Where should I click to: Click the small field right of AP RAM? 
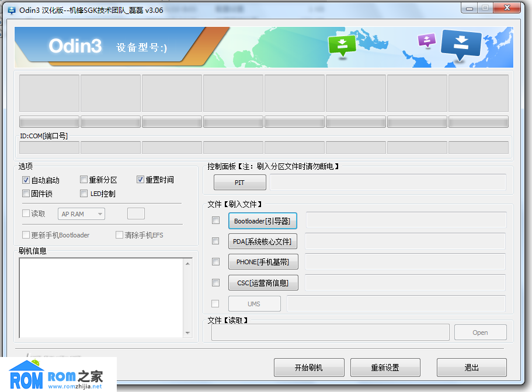[x=136, y=213]
